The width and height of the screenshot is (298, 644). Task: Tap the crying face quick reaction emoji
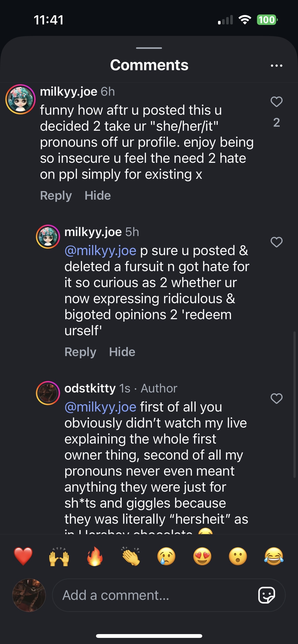(x=166, y=556)
